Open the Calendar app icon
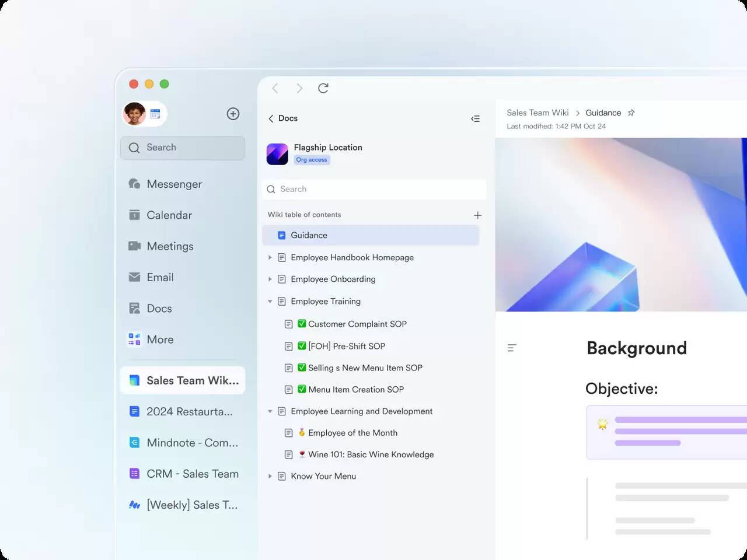747x560 pixels. (x=135, y=215)
